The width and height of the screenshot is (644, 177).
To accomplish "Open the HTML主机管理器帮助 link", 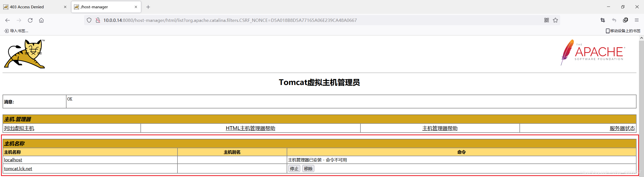I will (250, 128).
